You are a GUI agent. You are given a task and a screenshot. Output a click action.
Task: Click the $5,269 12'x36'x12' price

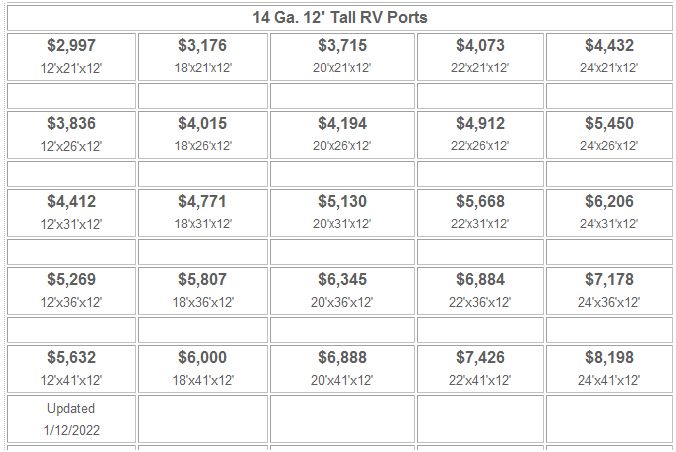click(x=72, y=279)
